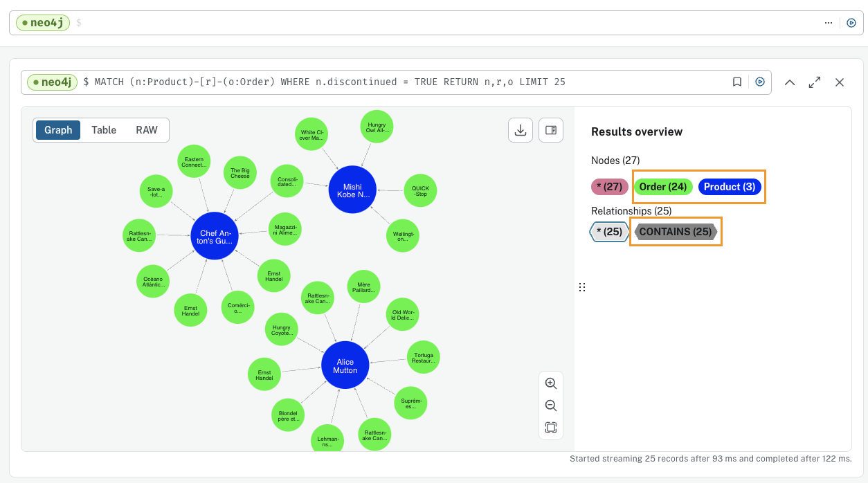868x483 pixels.
Task: Select the Suprêmes... order node
Action: 410,403
